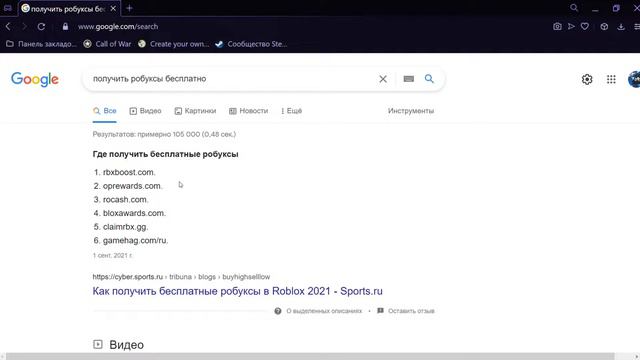The width and height of the screenshot is (640, 360).
Task: Click the bloxawards.com list entry
Action: [134, 213]
